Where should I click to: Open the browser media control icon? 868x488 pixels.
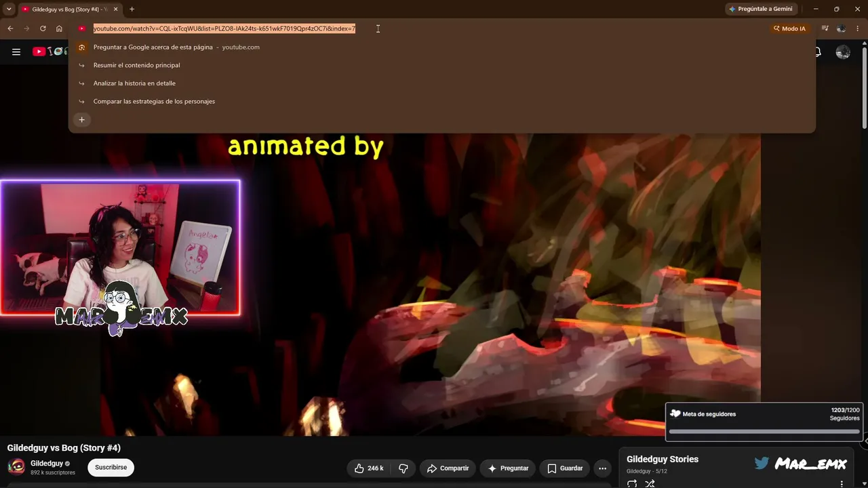tap(825, 28)
